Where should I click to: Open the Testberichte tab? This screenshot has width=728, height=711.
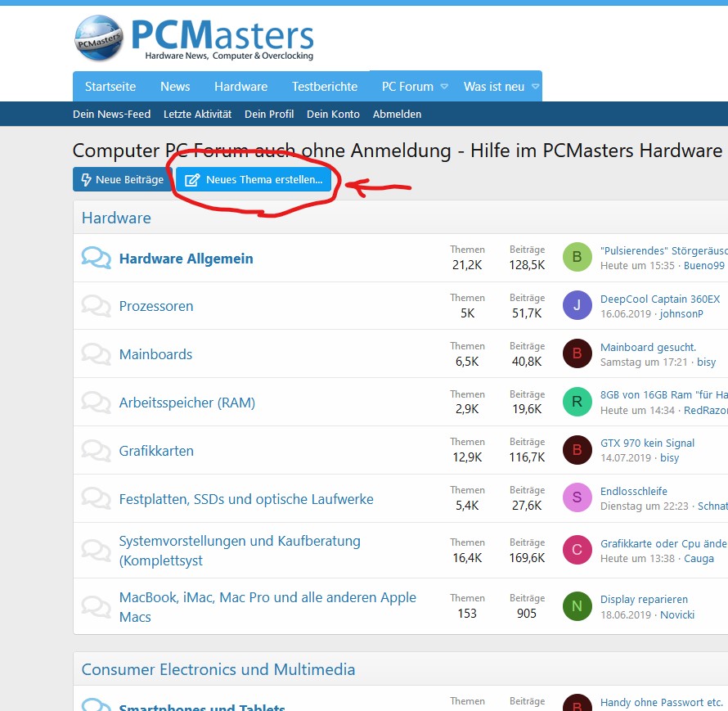point(325,87)
